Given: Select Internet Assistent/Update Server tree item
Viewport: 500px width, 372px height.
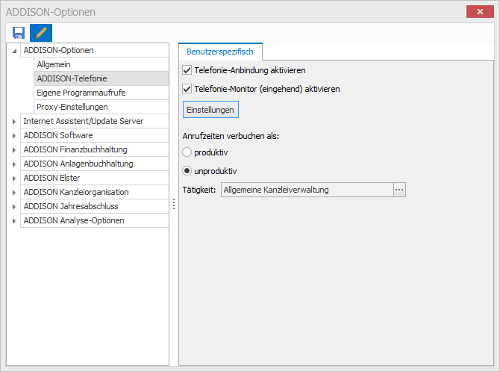Looking at the screenshot, I should (95, 121).
